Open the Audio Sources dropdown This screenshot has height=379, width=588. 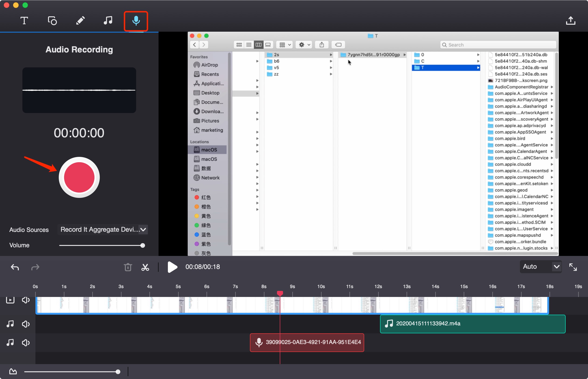click(102, 229)
